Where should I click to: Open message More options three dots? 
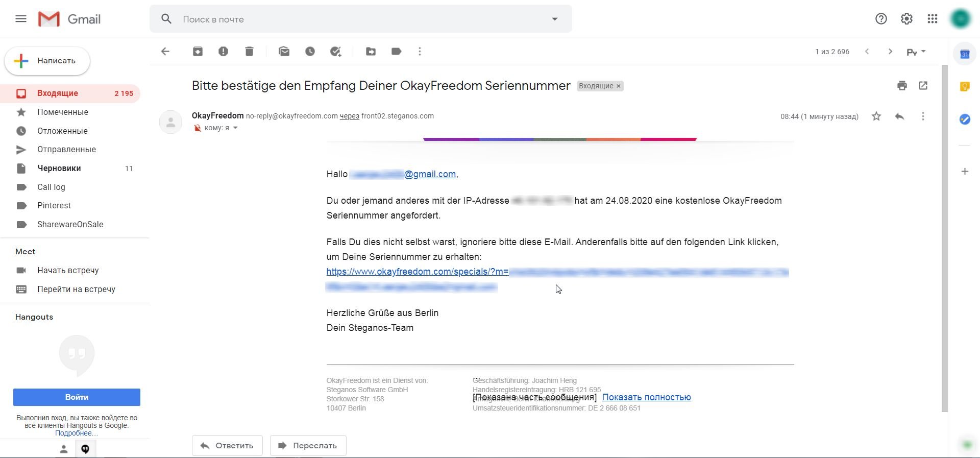point(923,116)
